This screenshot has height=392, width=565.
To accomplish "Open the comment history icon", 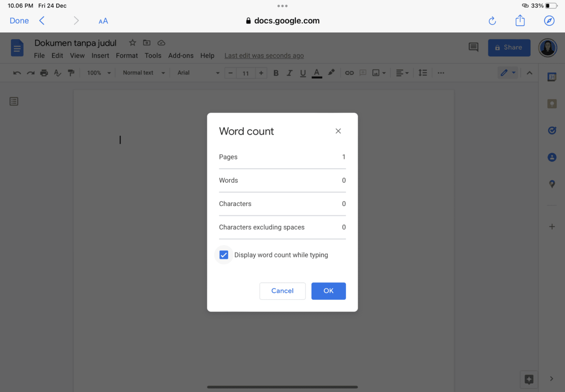I will 473,47.
